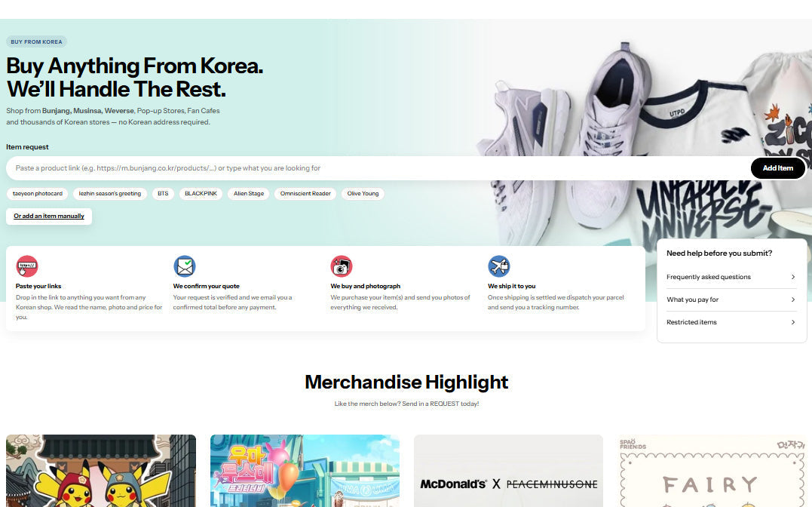Select the Alien Stage suggestion chip
This screenshot has height=507, width=812.
[249, 194]
